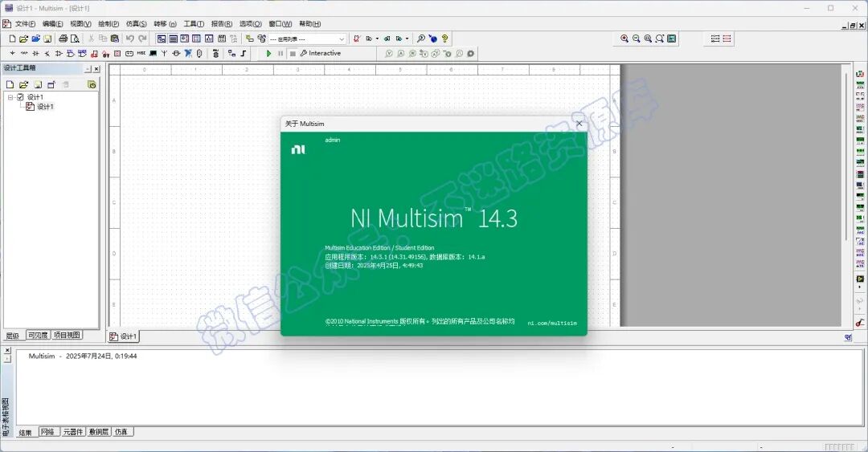
Task: Open the Grapher view
Action: tap(209, 39)
